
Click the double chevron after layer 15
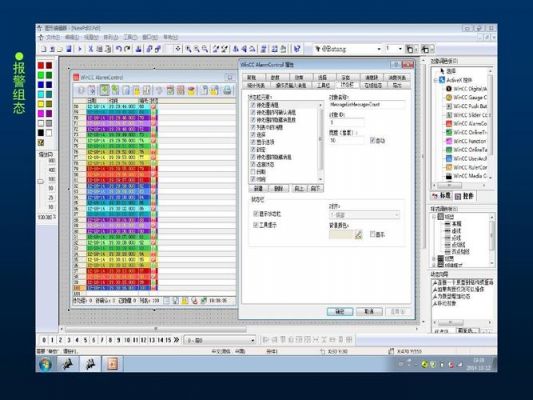pyautogui.click(x=176, y=340)
